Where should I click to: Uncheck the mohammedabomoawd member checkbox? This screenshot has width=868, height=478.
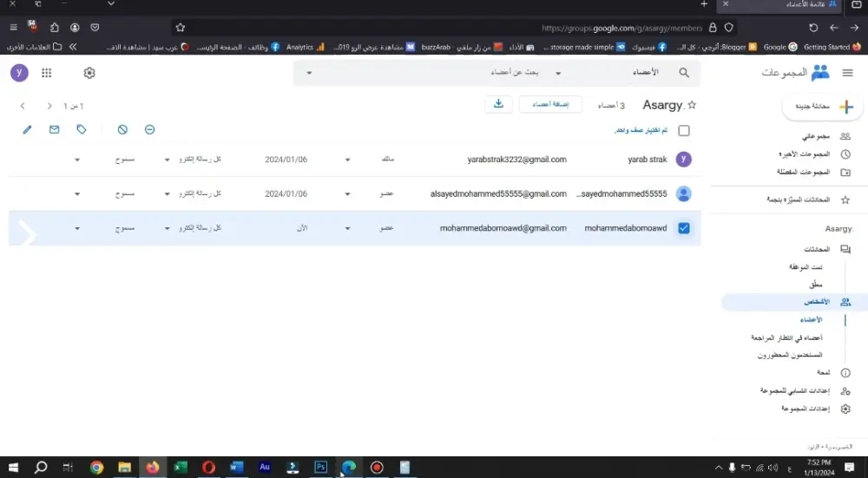point(684,228)
